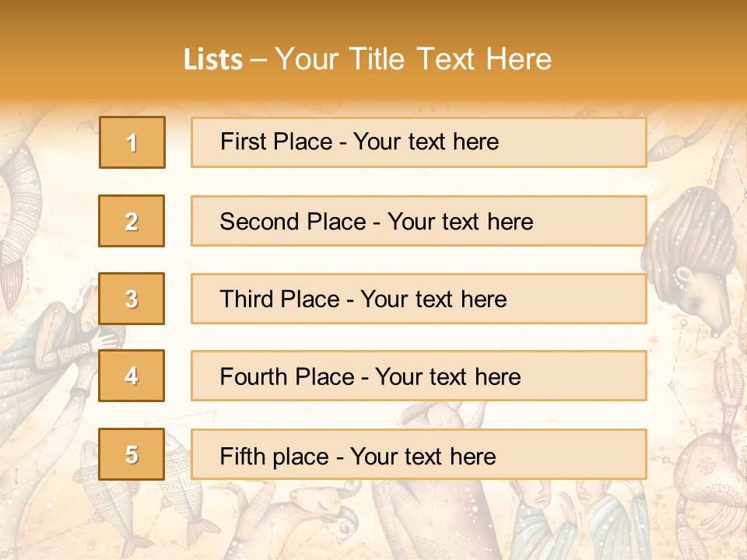
Task: Click the dash in the slide title
Action: point(259,60)
